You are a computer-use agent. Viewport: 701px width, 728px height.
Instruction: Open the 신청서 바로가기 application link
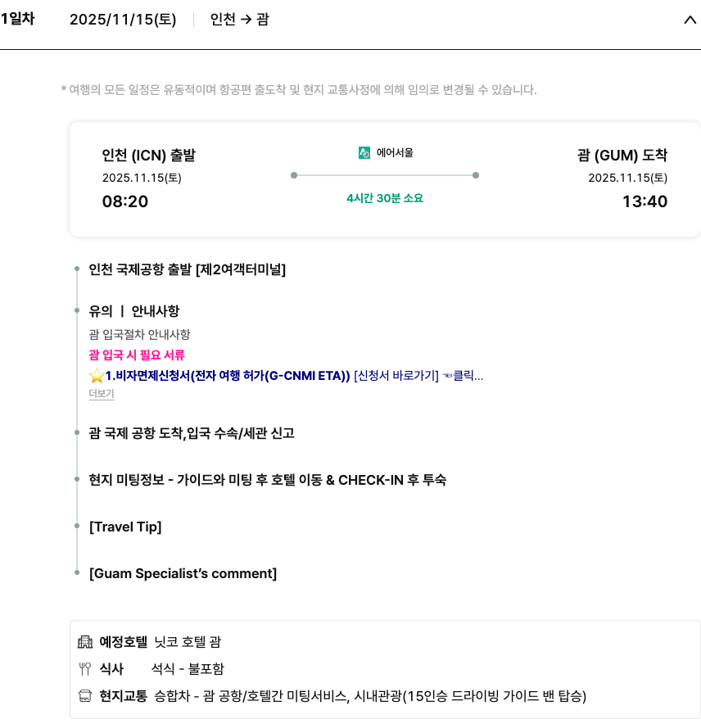pos(396,376)
